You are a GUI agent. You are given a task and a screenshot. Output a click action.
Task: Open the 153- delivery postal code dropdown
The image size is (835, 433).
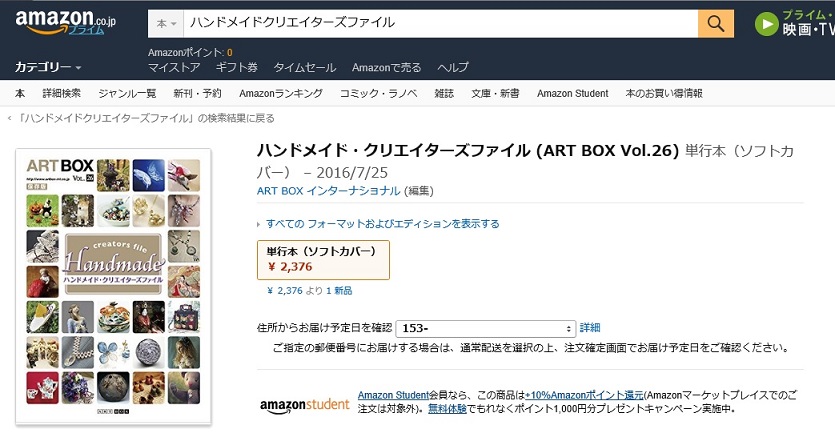coord(486,328)
